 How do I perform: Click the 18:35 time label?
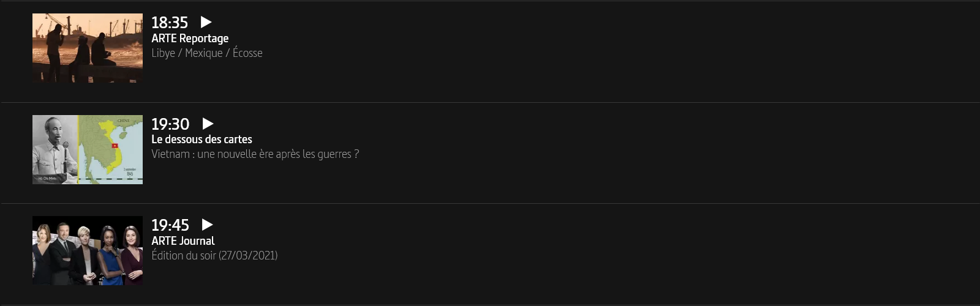point(170,23)
